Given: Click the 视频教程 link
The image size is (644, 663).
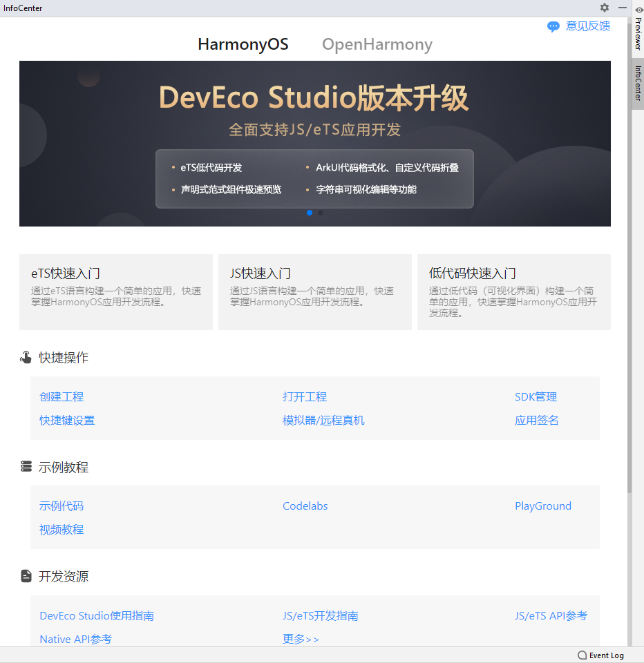Looking at the screenshot, I should (x=61, y=530).
